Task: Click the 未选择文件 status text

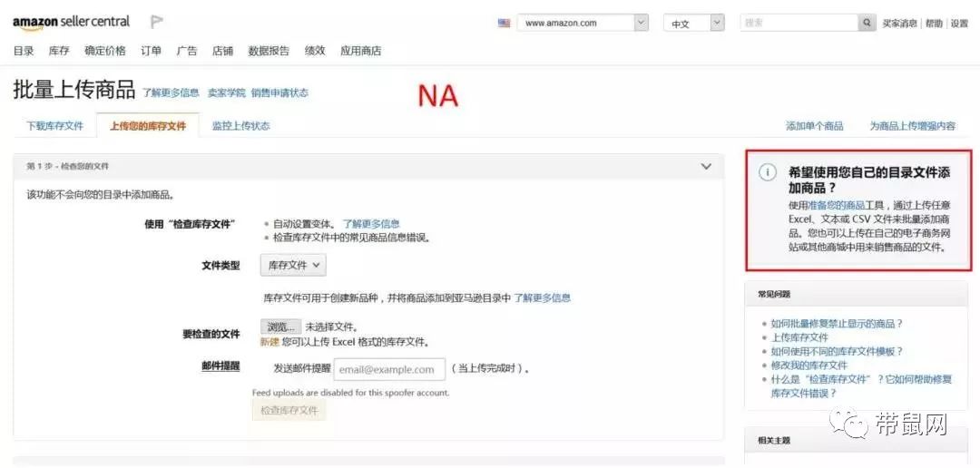Action: (332, 327)
